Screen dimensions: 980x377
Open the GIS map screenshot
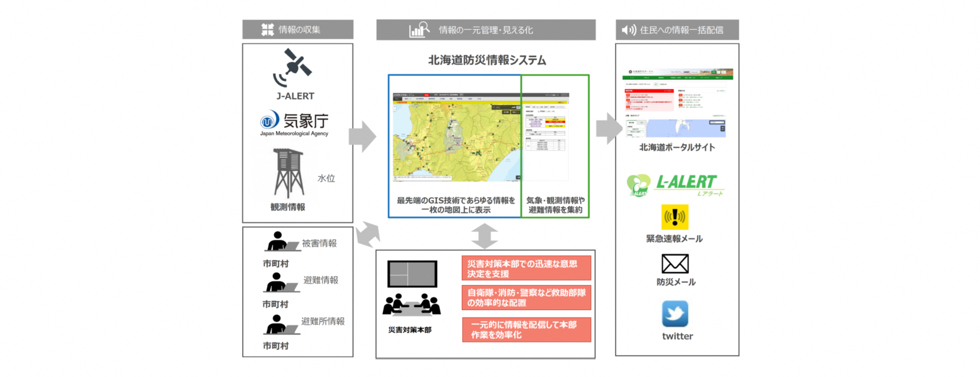(456, 137)
